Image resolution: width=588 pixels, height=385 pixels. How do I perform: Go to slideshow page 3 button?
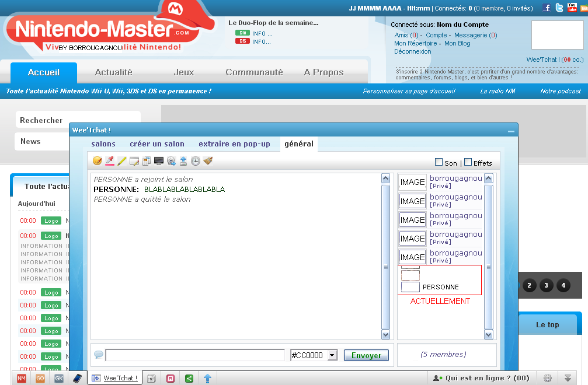tap(546, 285)
